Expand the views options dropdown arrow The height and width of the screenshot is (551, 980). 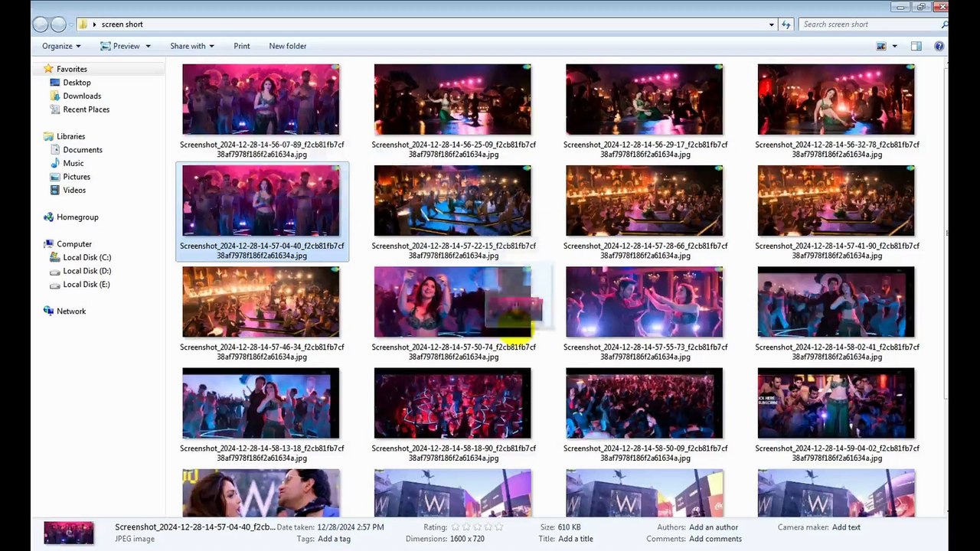point(894,46)
